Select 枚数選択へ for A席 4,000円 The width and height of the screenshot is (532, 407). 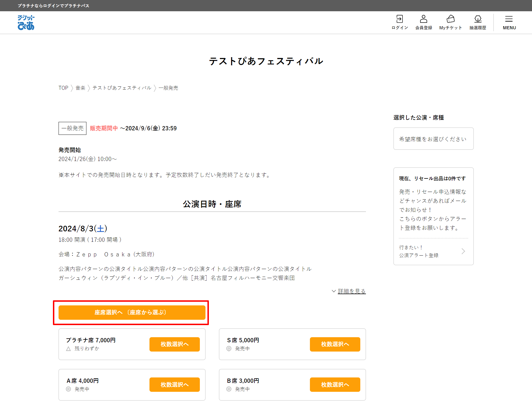tap(175, 384)
